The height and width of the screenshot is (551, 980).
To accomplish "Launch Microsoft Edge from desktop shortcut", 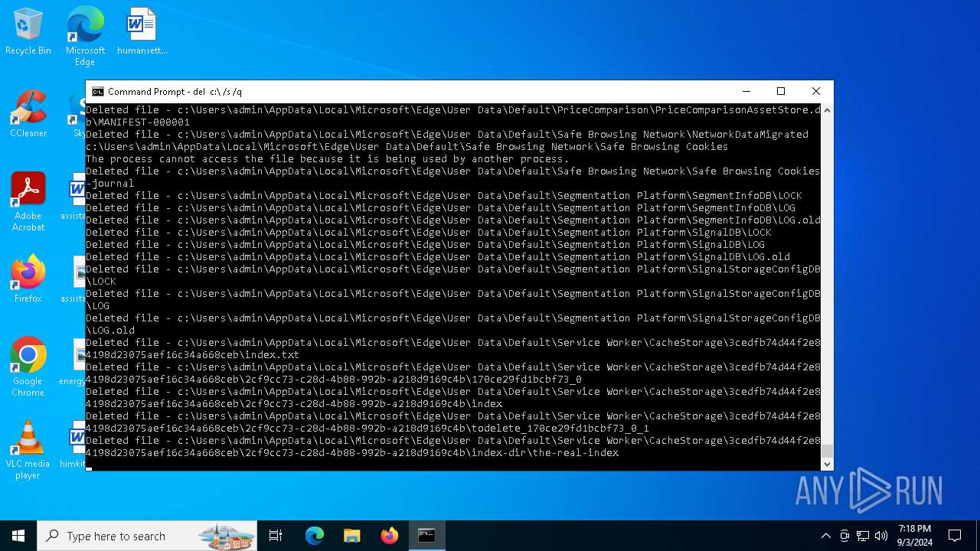I will pos(85,36).
